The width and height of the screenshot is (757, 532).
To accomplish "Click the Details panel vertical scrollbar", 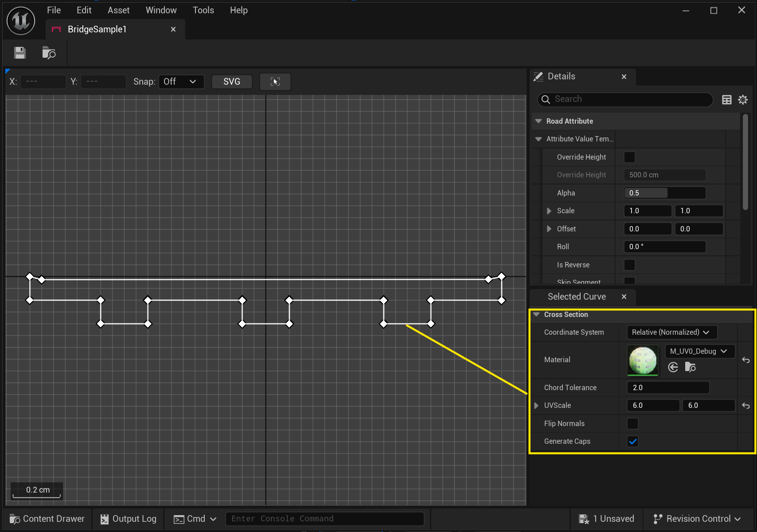I will point(745,162).
